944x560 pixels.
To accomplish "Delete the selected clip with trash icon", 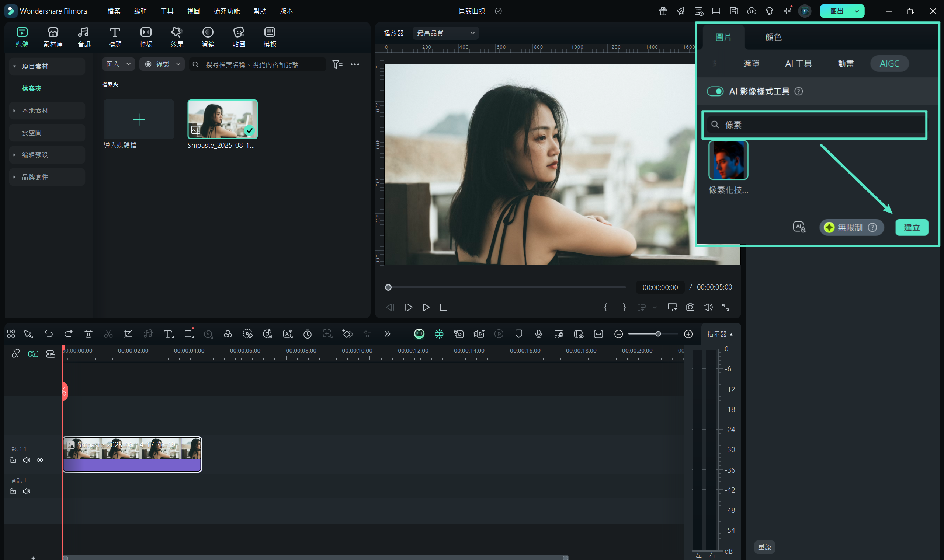I will tap(88, 333).
